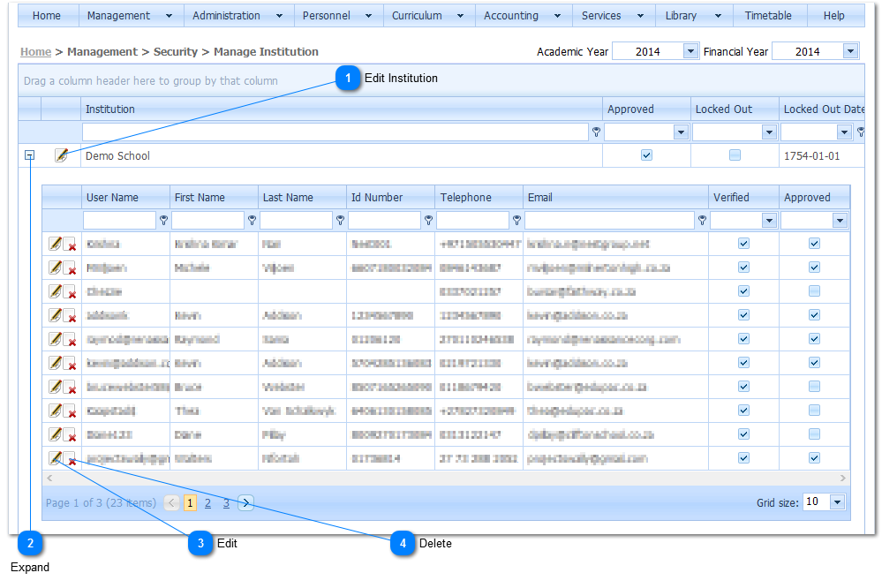Open the Academic Year dropdown

(x=690, y=52)
